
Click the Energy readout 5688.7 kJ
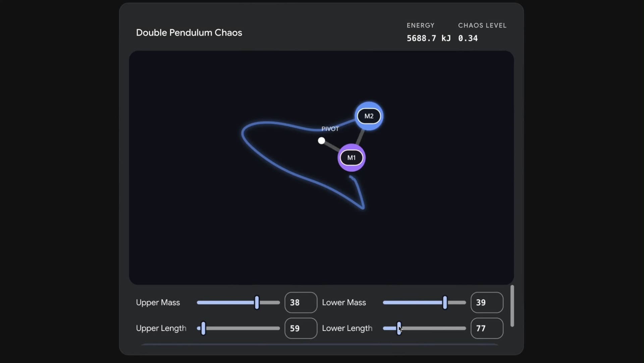point(428,38)
